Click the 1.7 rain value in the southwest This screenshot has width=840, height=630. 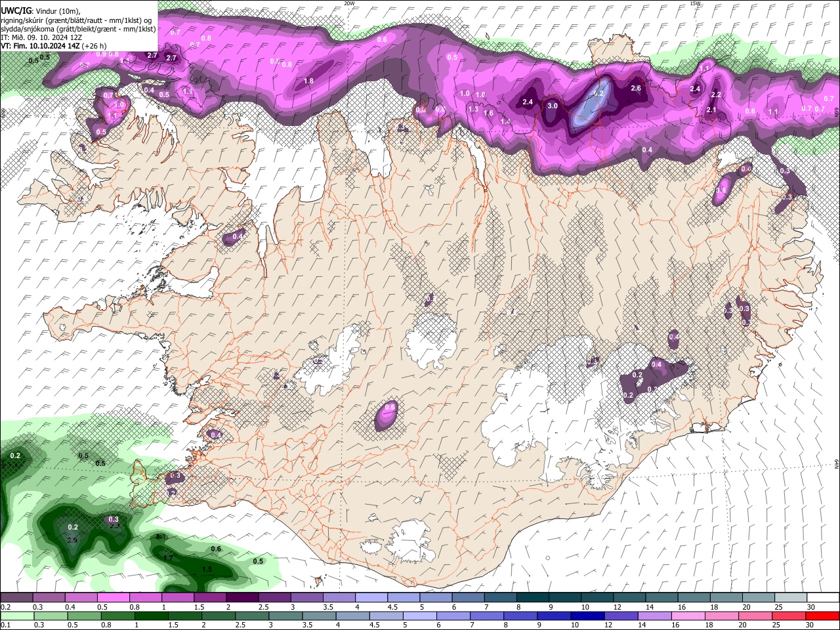(167, 558)
